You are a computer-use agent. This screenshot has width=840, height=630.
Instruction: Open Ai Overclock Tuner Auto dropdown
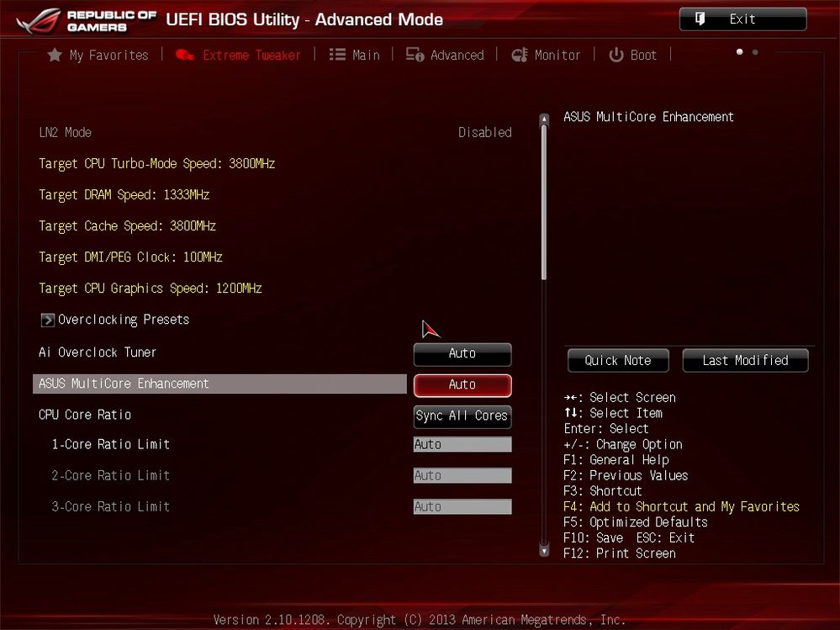[462, 353]
